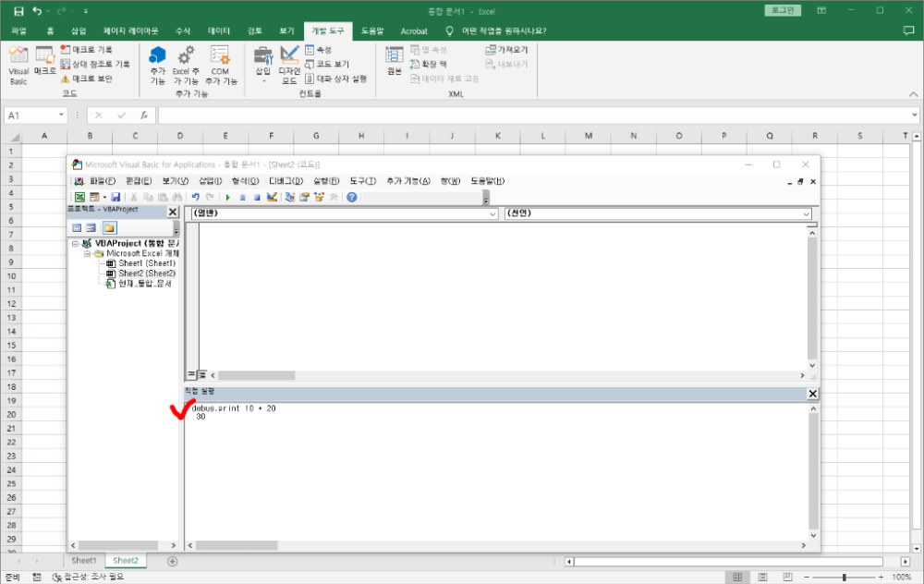
Task: Open the Acrobat ribbon tab
Action: [414, 30]
